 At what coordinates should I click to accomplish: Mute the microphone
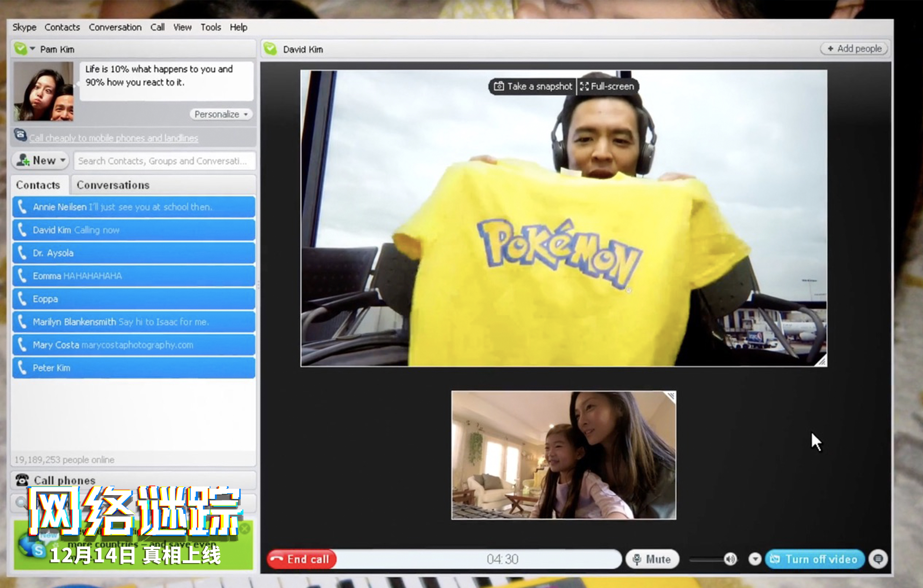652,559
